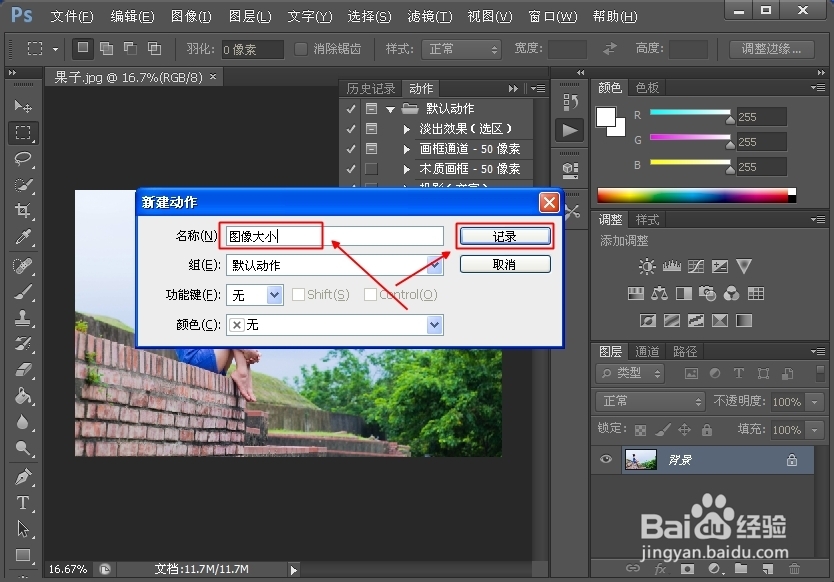The height and width of the screenshot is (582, 834).
Task: Select the History Brush tool
Action: click(x=23, y=344)
